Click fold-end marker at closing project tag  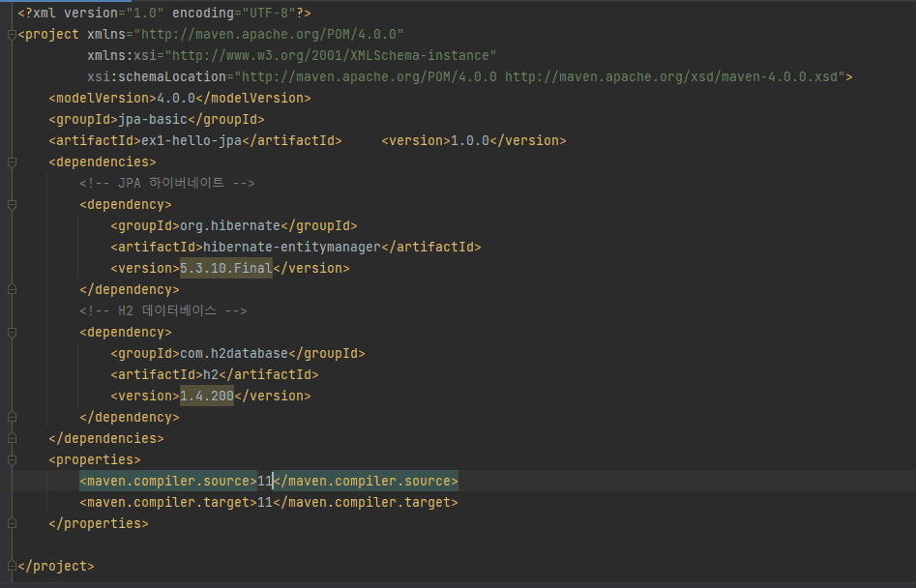tap(12, 567)
